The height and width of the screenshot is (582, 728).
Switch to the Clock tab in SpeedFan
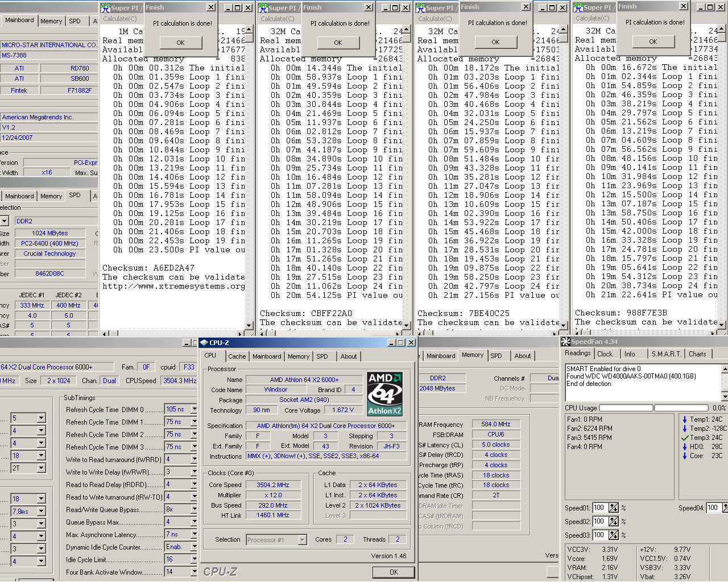(605, 354)
